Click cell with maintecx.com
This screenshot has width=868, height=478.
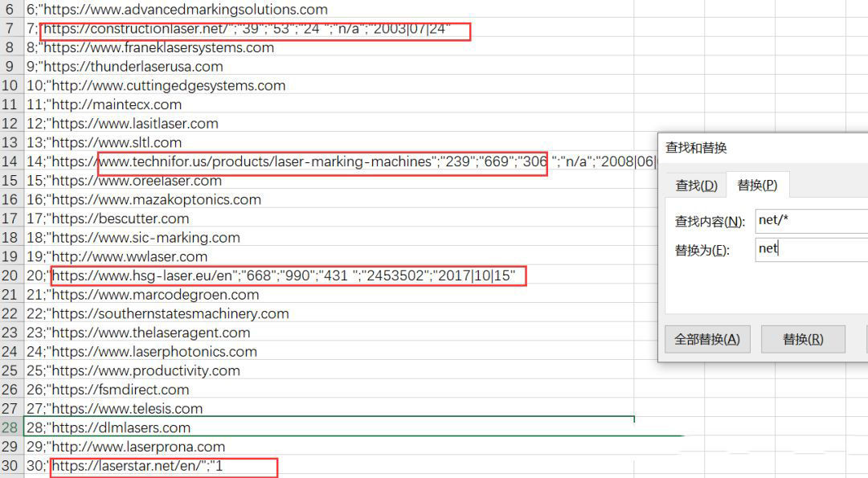[330, 104]
